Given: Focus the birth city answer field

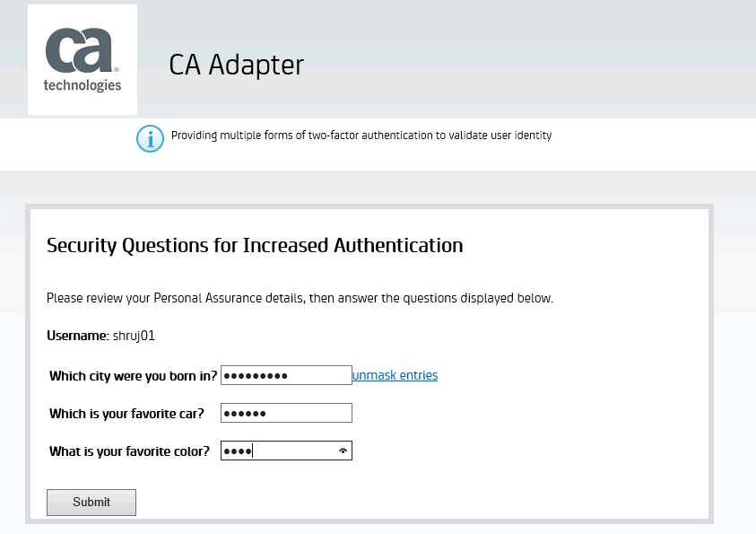Looking at the screenshot, I should pyautogui.click(x=286, y=375).
